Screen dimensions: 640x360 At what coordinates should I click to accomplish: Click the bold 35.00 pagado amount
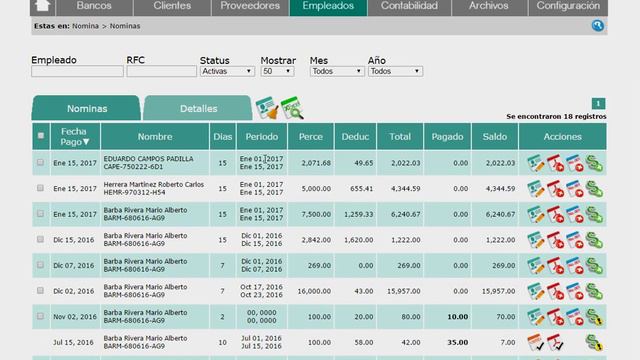pyautogui.click(x=458, y=342)
